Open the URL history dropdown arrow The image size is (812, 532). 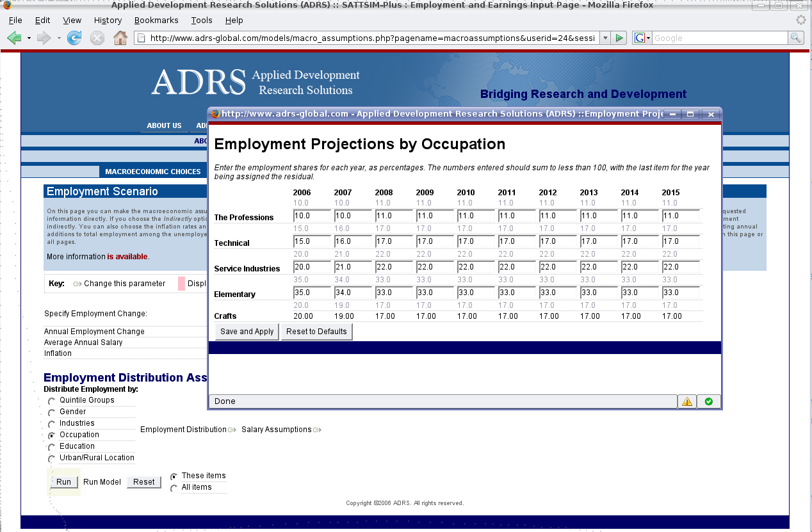coord(605,38)
